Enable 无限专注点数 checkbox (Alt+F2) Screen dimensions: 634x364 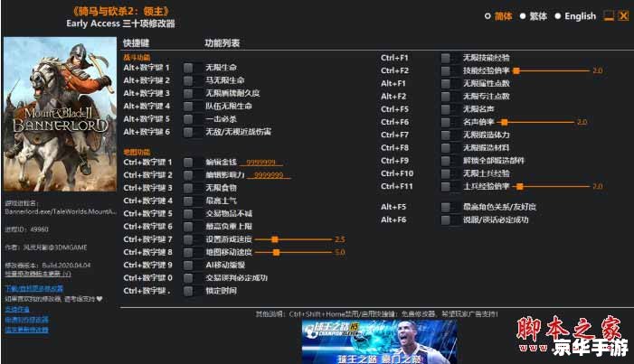click(x=445, y=97)
